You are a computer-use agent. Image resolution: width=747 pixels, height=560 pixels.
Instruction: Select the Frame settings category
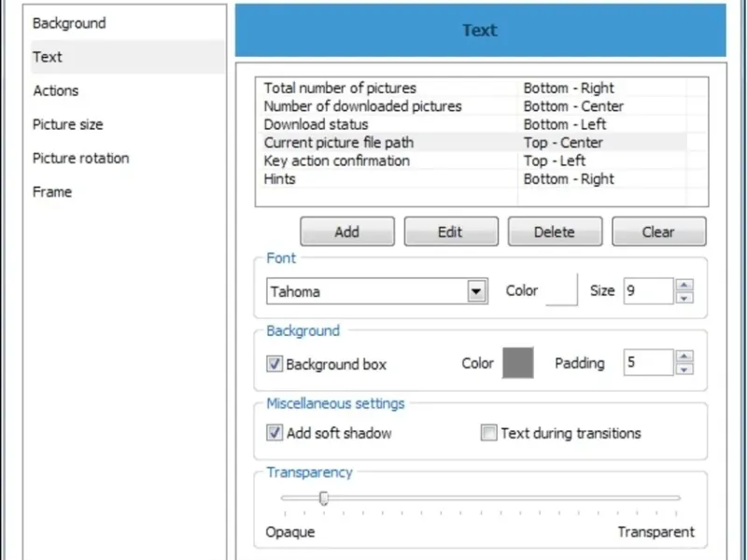[52, 191]
